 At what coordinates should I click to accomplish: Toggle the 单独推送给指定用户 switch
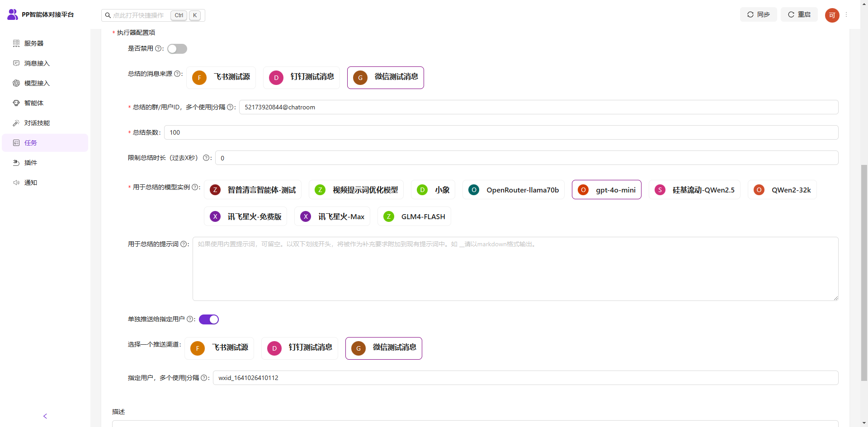point(209,319)
